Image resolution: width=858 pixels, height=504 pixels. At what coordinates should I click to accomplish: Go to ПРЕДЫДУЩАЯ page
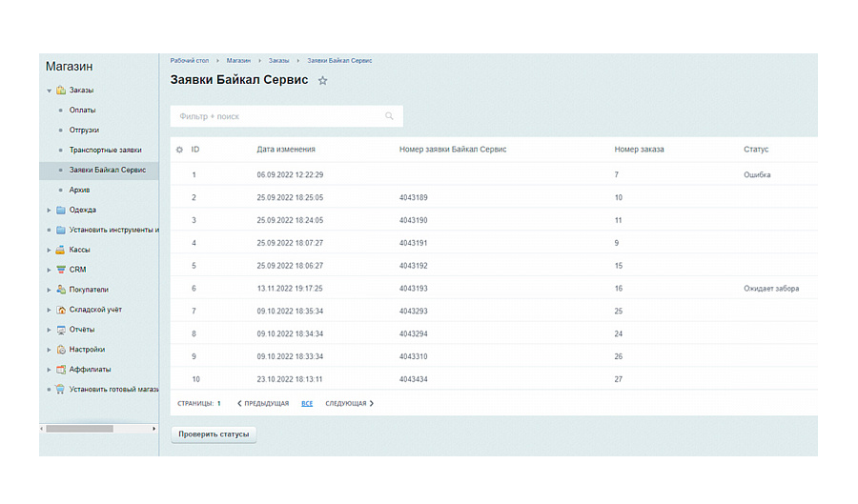[x=263, y=403]
